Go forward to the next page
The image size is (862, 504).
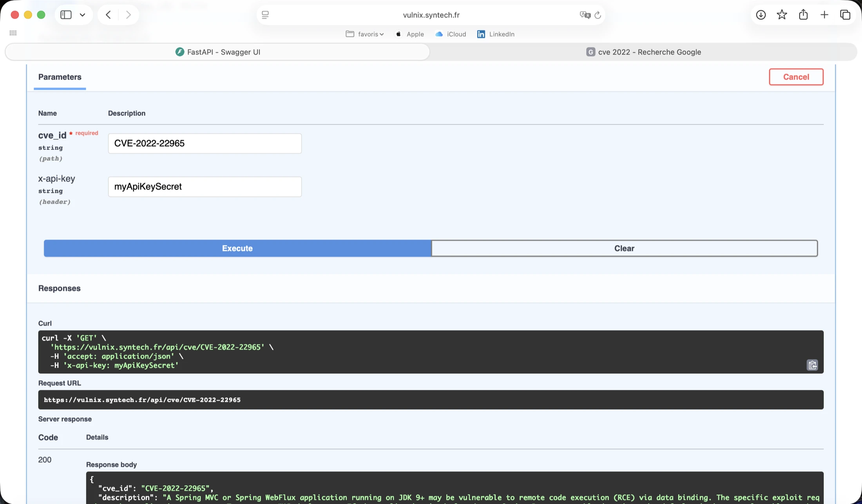point(128,15)
